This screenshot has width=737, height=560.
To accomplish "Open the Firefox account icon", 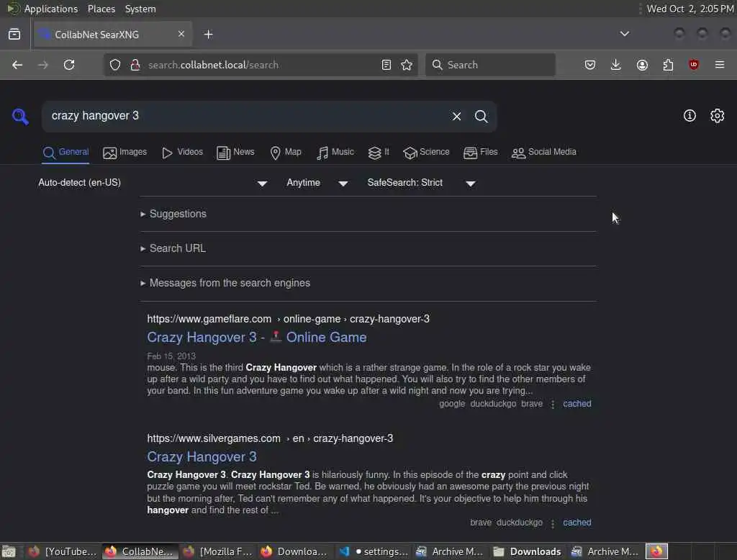I will coord(642,65).
